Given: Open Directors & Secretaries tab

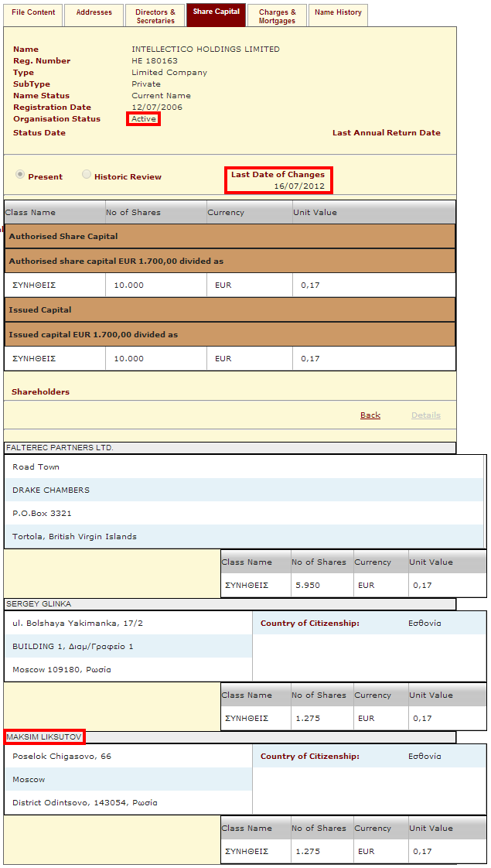Looking at the screenshot, I should pos(155,15).
